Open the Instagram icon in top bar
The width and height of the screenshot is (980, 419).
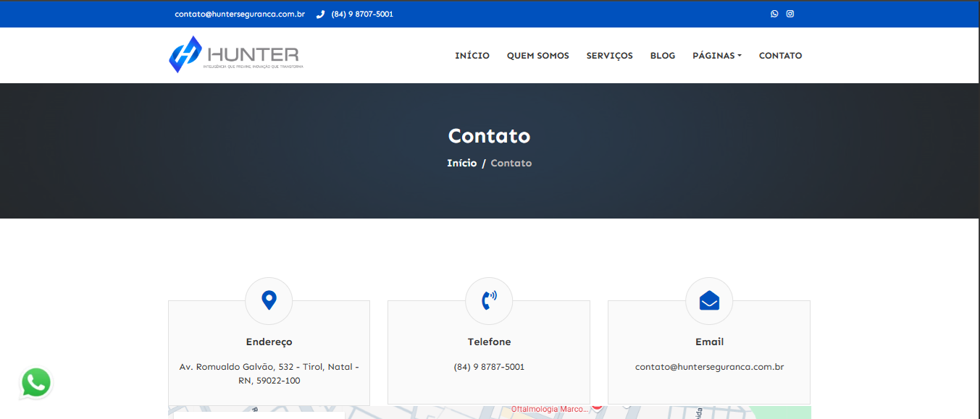pyautogui.click(x=790, y=14)
